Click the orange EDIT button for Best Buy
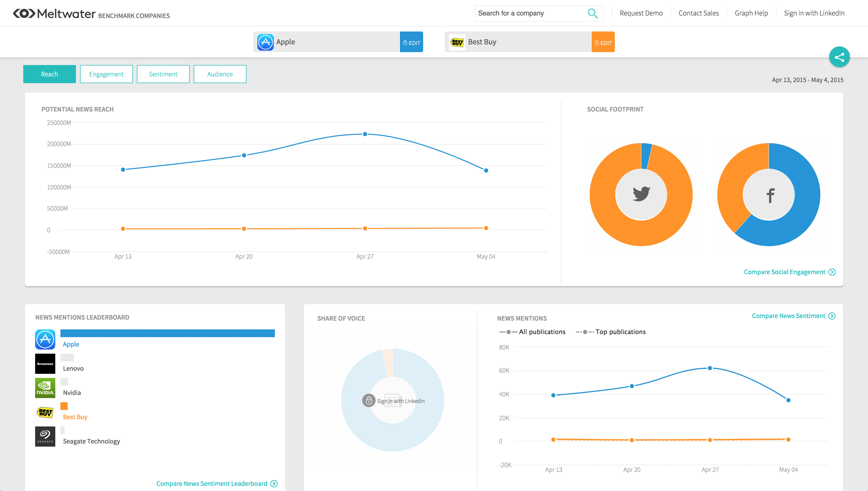 [603, 42]
